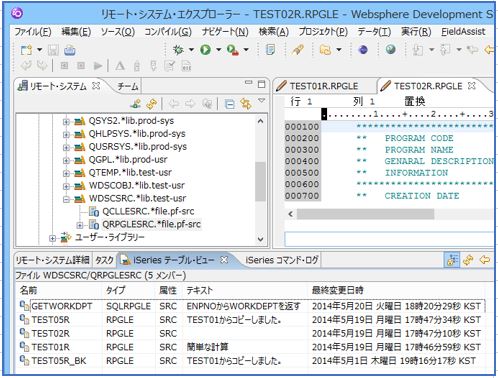The image size is (498, 378).
Task: Click the globe web browser icon
Action: click(391, 50)
